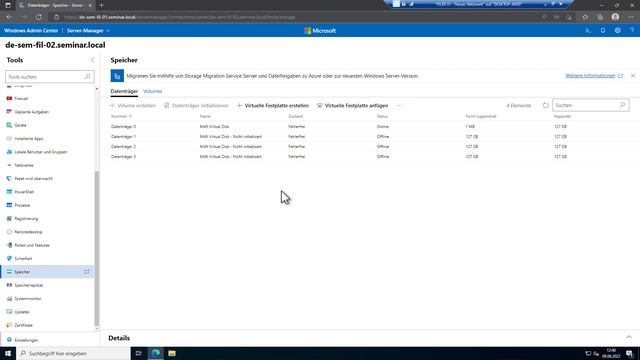Open help question mark in header

(632, 31)
